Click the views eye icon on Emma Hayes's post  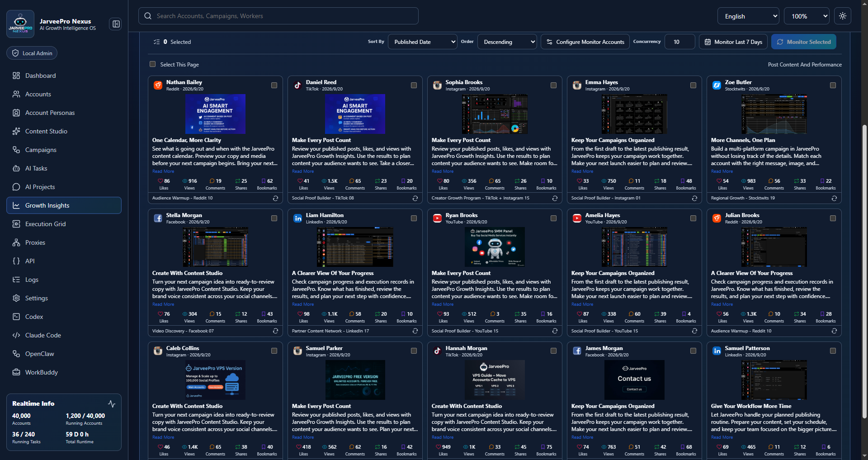pyautogui.click(x=604, y=181)
